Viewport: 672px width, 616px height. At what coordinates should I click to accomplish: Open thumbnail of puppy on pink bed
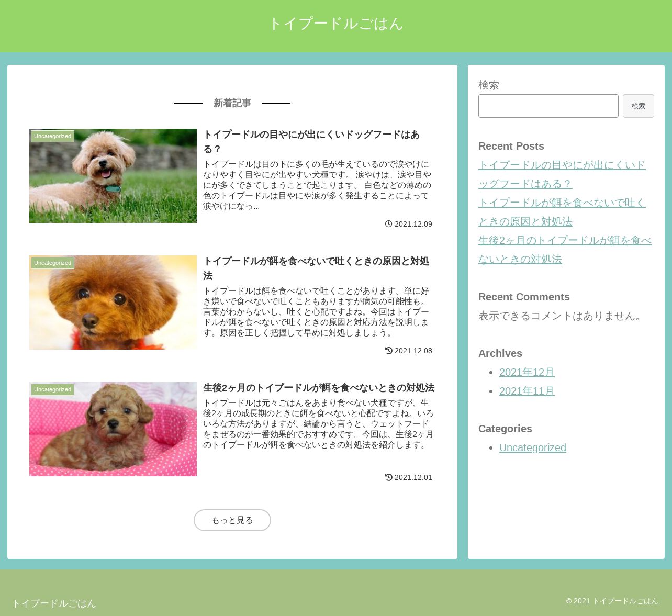tap(113, 429)
